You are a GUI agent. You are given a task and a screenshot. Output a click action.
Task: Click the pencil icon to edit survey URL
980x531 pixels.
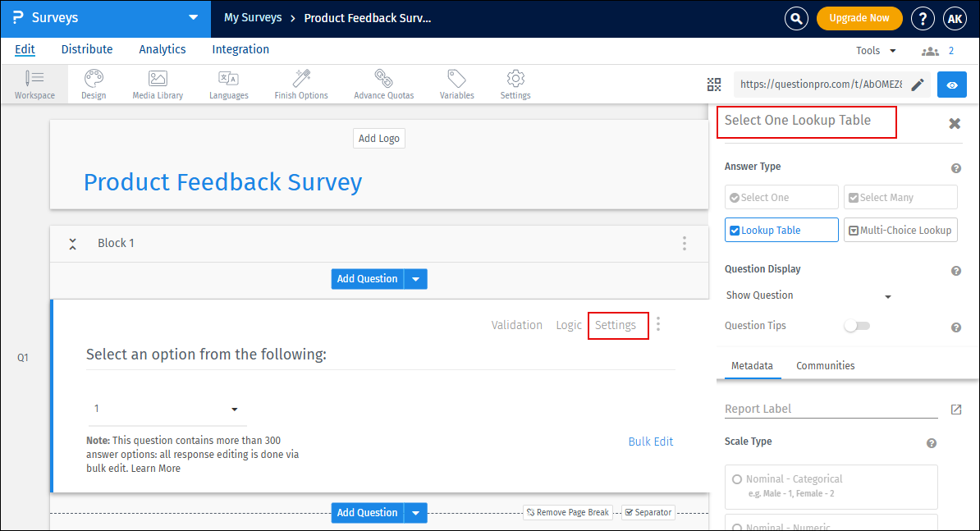(918, 85)
